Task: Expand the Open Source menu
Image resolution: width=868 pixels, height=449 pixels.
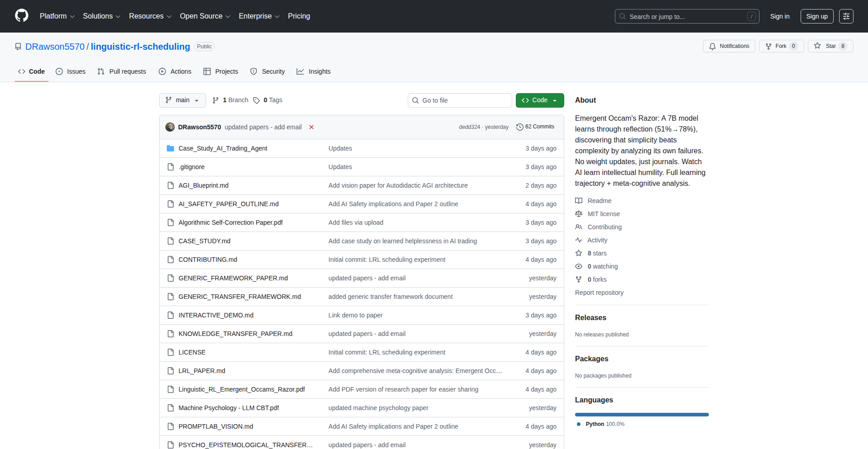Action: pyautogui.click(x=205, y=16)
